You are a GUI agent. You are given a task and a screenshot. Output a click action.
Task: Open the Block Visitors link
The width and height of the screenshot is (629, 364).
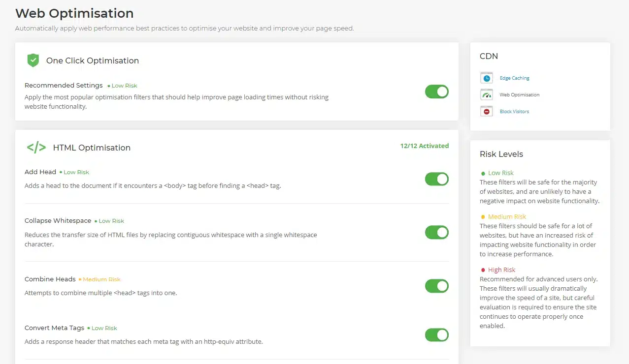tap(514, 112)
